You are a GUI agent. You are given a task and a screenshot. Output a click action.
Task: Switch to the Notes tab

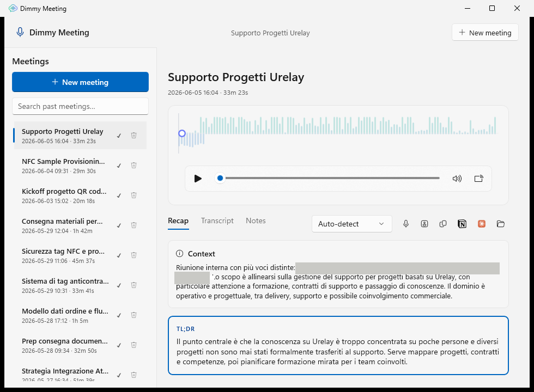point(256,221)
